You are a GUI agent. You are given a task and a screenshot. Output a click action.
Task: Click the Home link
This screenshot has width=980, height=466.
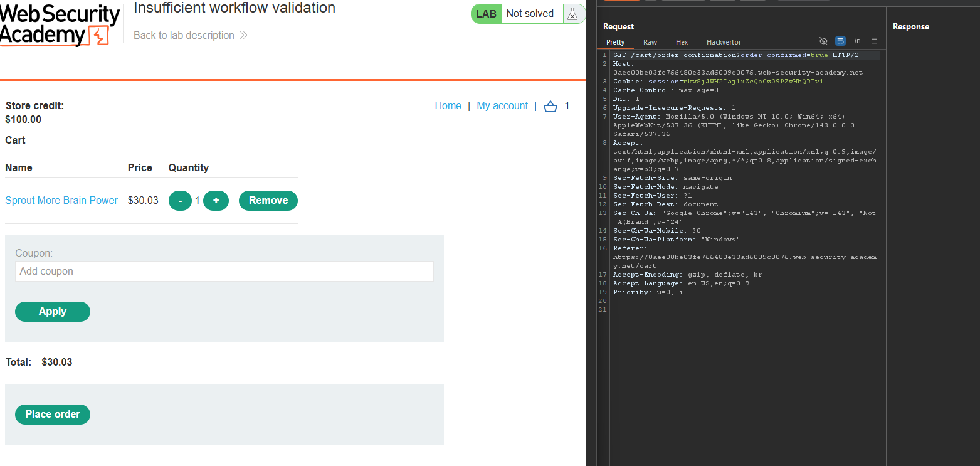coord(448,106)
